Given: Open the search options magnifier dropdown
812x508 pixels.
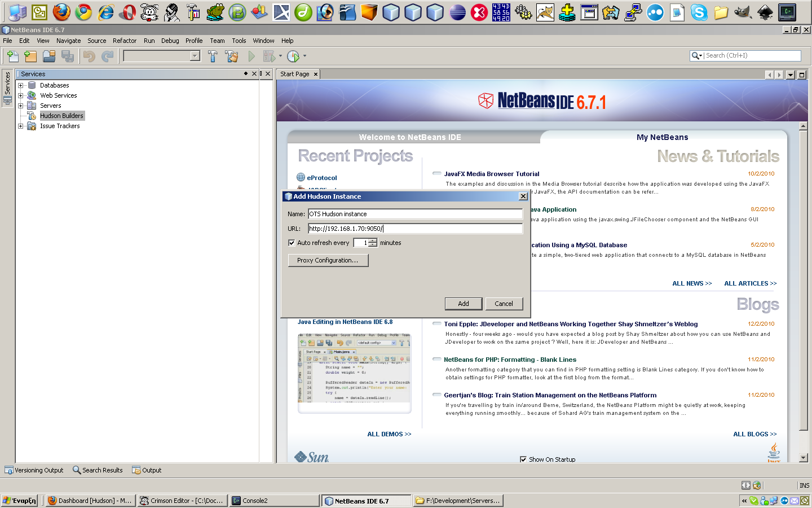Looking at the screenshot, I should pos(697,55).
